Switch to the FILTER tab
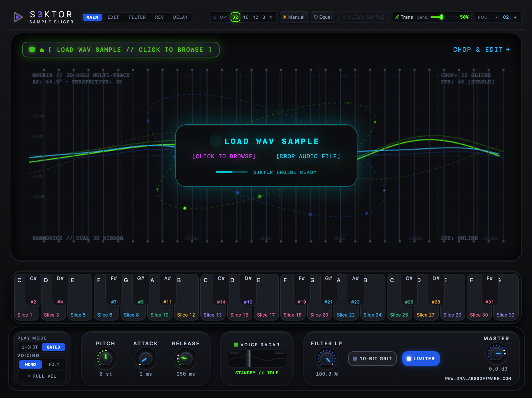 137,17
